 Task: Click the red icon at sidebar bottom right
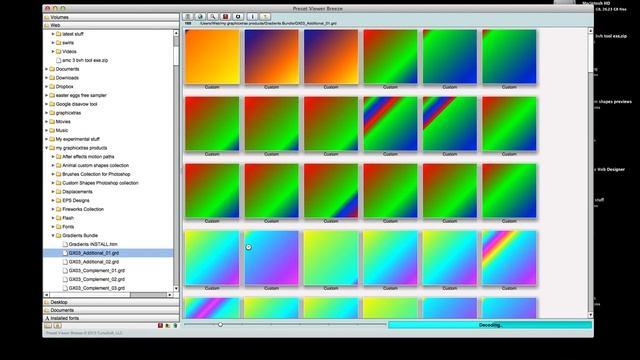(160, 325)
